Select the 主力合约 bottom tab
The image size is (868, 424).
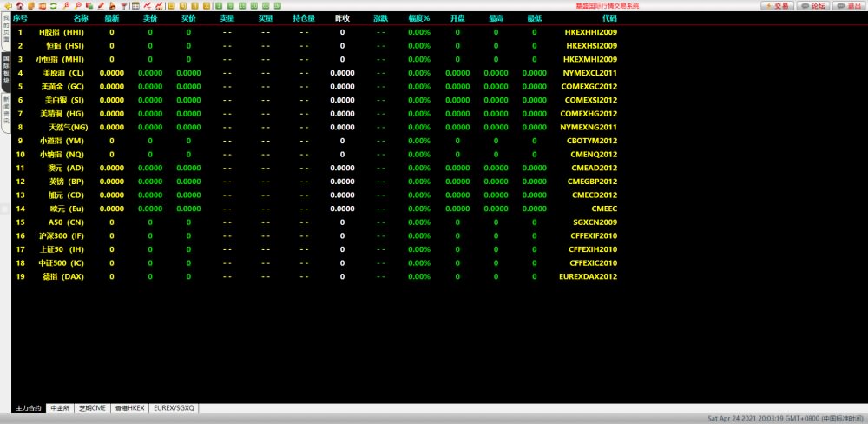(x=29, y=408)
